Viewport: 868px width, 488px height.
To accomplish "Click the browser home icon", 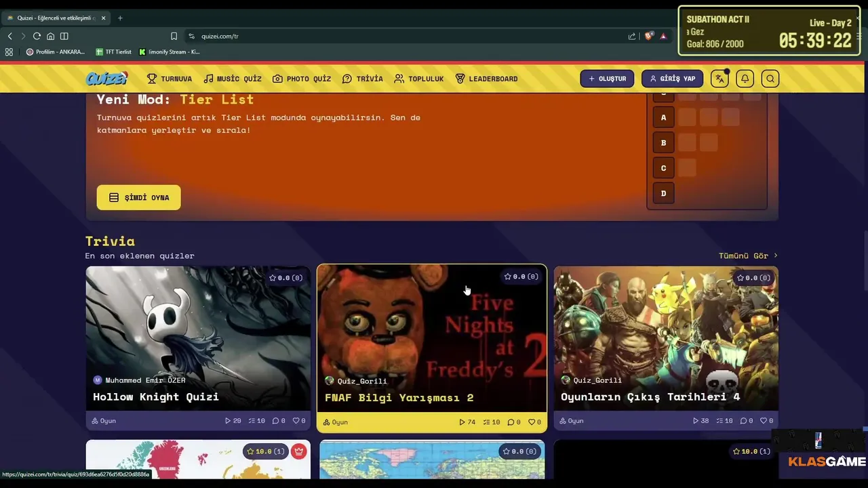I will coord(50,36).
